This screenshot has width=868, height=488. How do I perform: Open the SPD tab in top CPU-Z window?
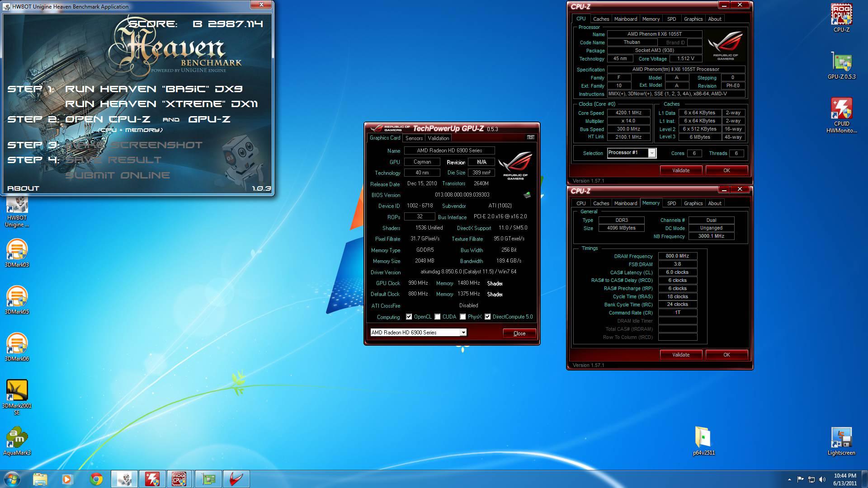[672, 19]
